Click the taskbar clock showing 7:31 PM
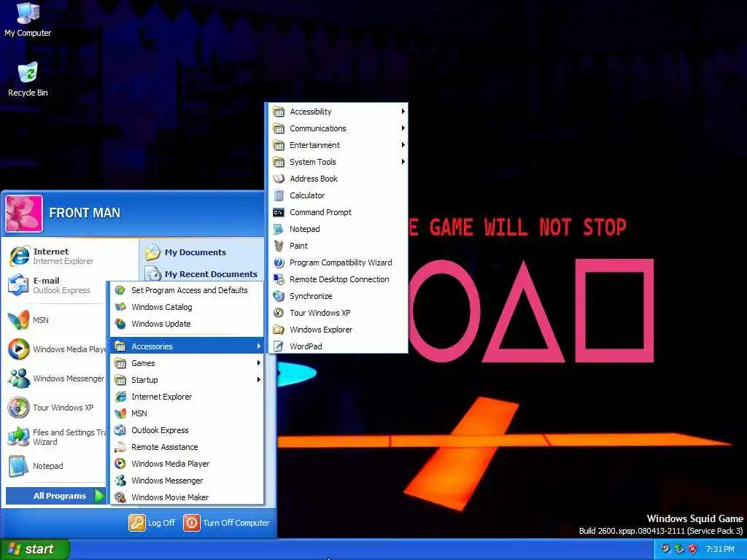Image resolution: width=747 pixels, height=560 pixels. pyautogui.click(x=720, y=549)
